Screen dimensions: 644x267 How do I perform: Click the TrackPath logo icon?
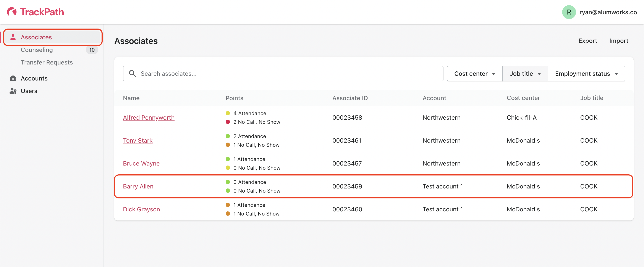click(12, 12)
